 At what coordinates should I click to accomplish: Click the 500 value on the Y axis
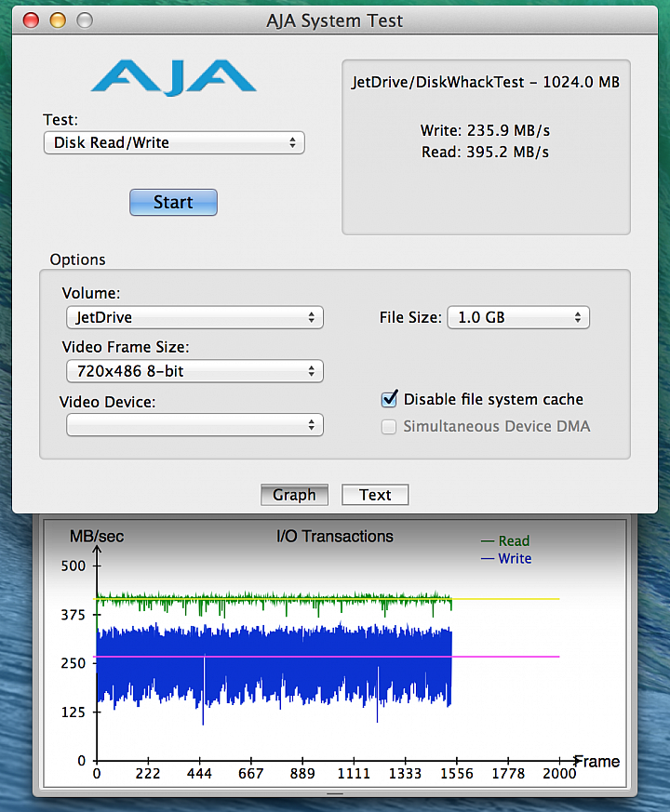pyautogui.click(x=74, y=566)
